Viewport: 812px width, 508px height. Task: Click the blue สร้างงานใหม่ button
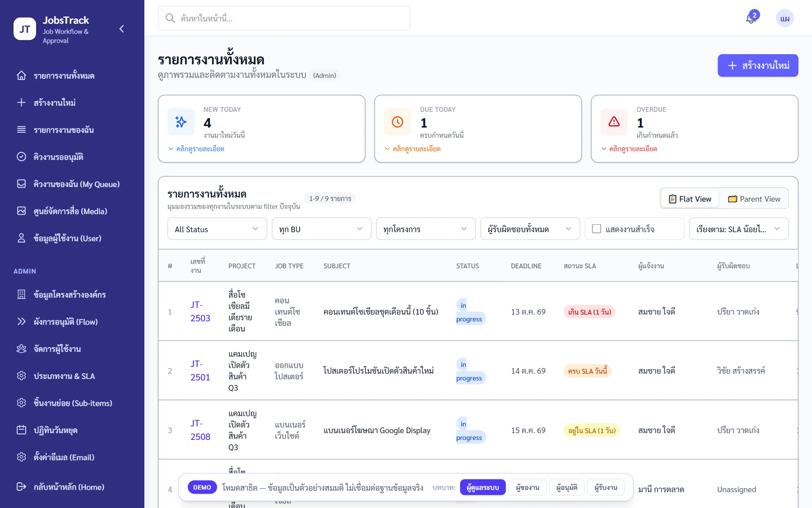point(758,65)
